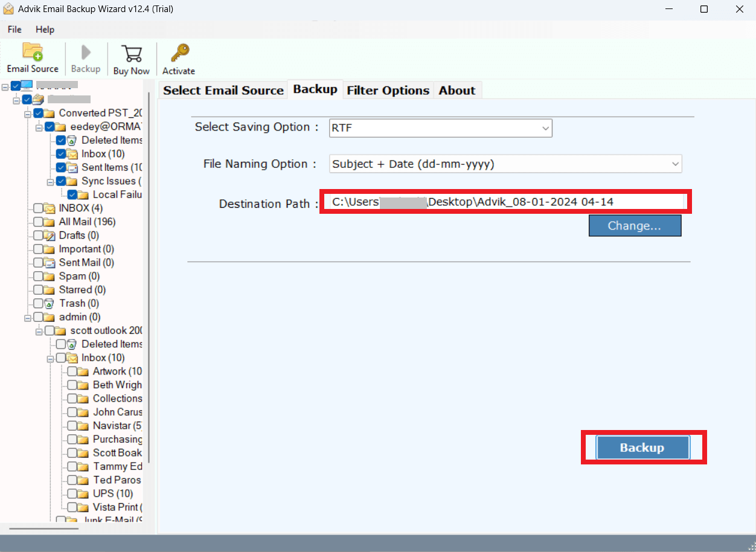The image size is (756, 552).
Task: Click into the Destination Path field
Action: (x=505, y=202)
